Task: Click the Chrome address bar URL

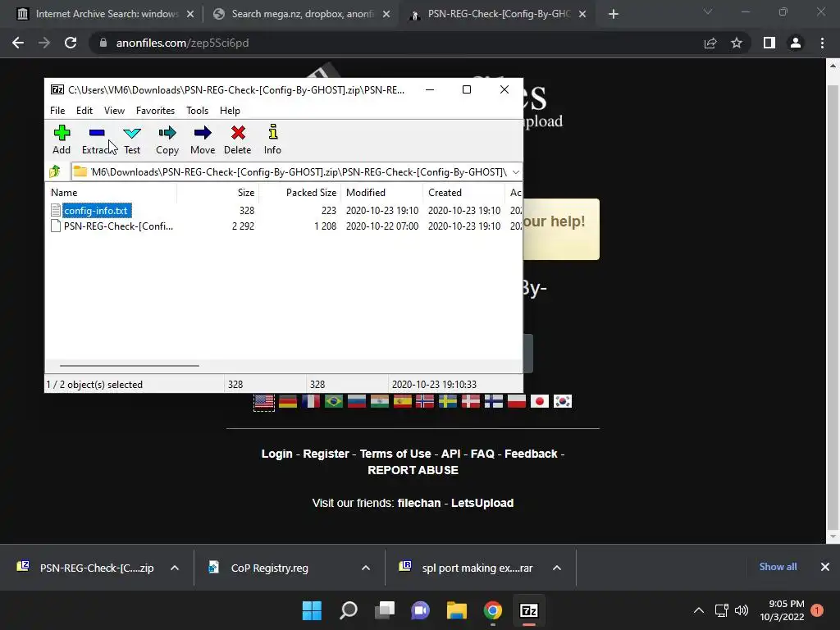Action: [182, 43]
